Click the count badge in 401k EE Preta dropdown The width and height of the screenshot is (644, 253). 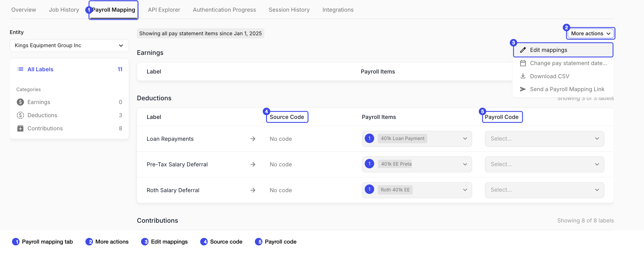tap(369, 164)
